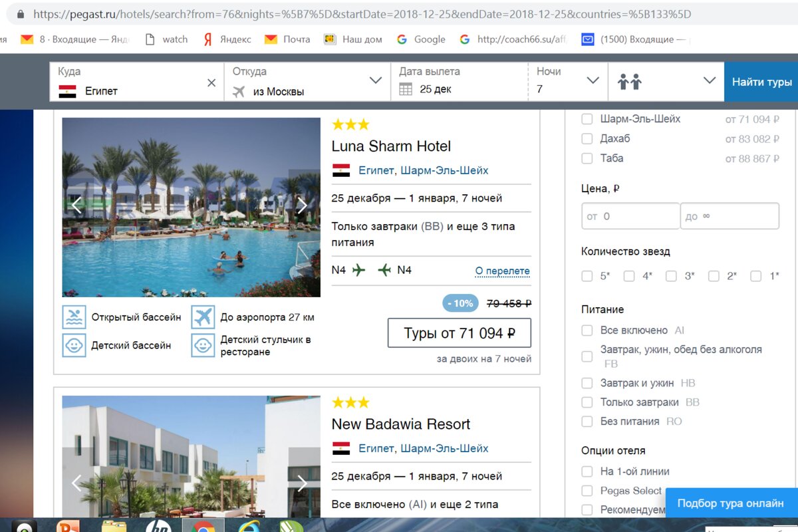Open the О перелете flight details link

point(503,271)
